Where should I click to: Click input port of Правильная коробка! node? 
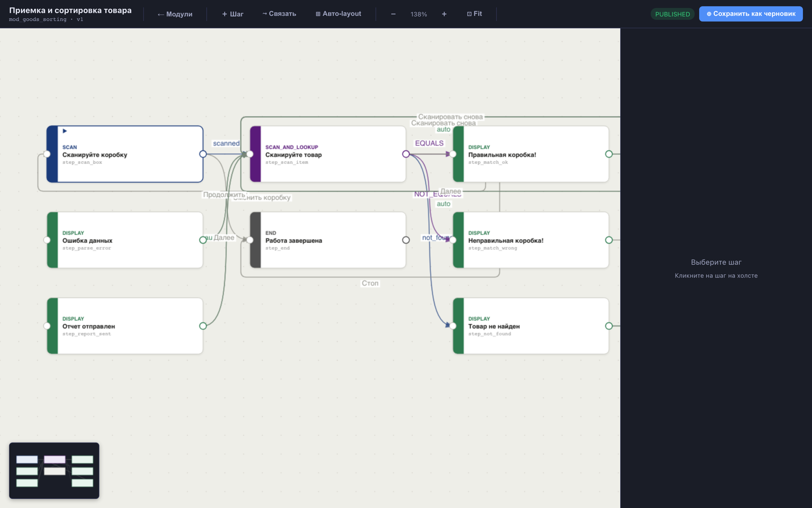coord(453,154)
